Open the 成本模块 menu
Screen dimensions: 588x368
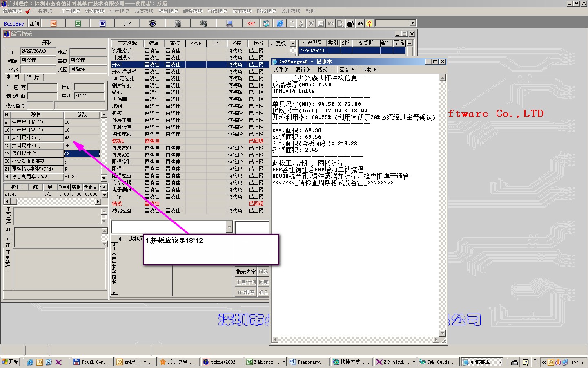(x=242, y=11)
